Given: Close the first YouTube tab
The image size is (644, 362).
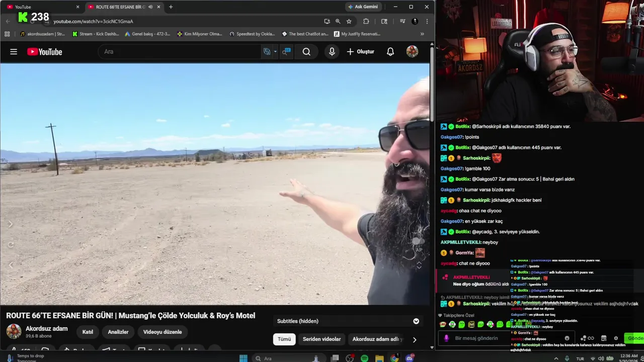Looking at the screenshot, I should (77, 7).
